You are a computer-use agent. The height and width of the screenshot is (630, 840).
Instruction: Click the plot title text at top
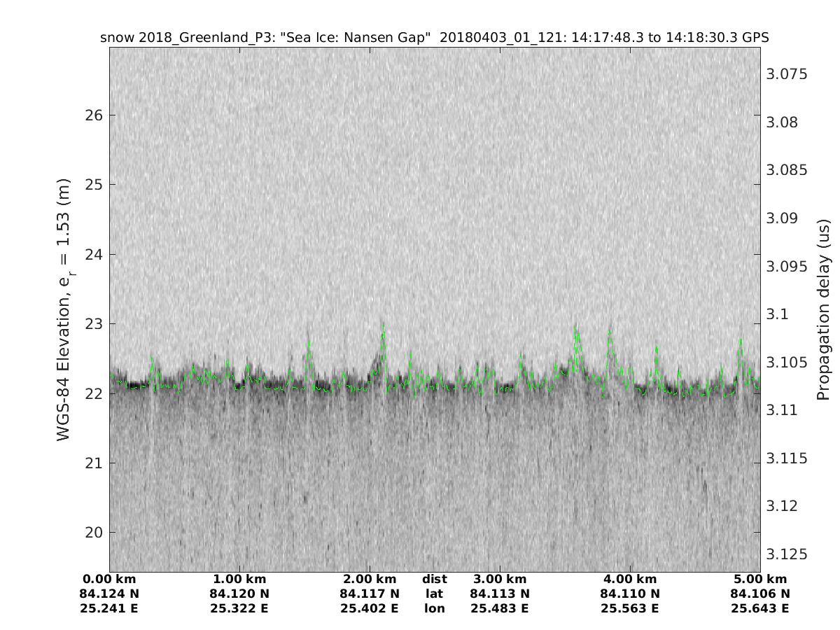[435, 38]
